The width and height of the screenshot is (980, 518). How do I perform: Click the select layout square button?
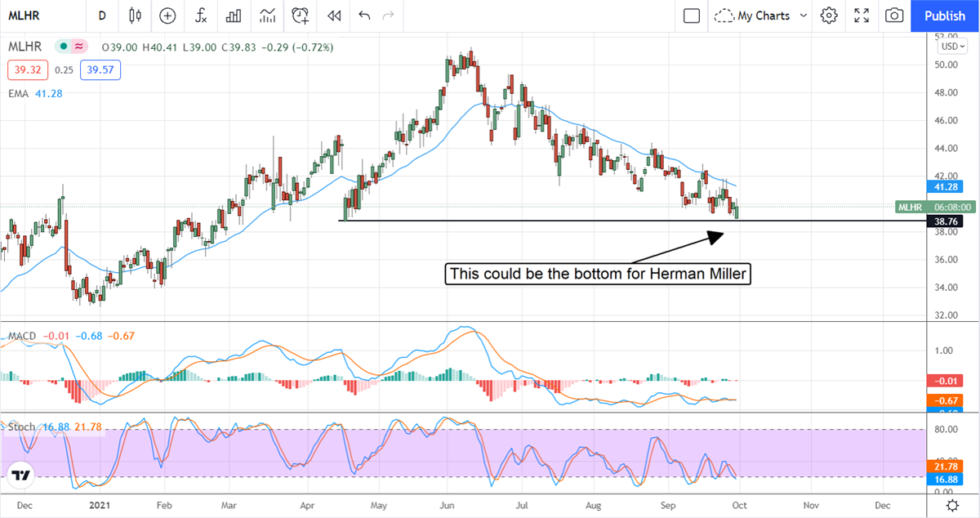pyautogui.click(x=692, y=16)
